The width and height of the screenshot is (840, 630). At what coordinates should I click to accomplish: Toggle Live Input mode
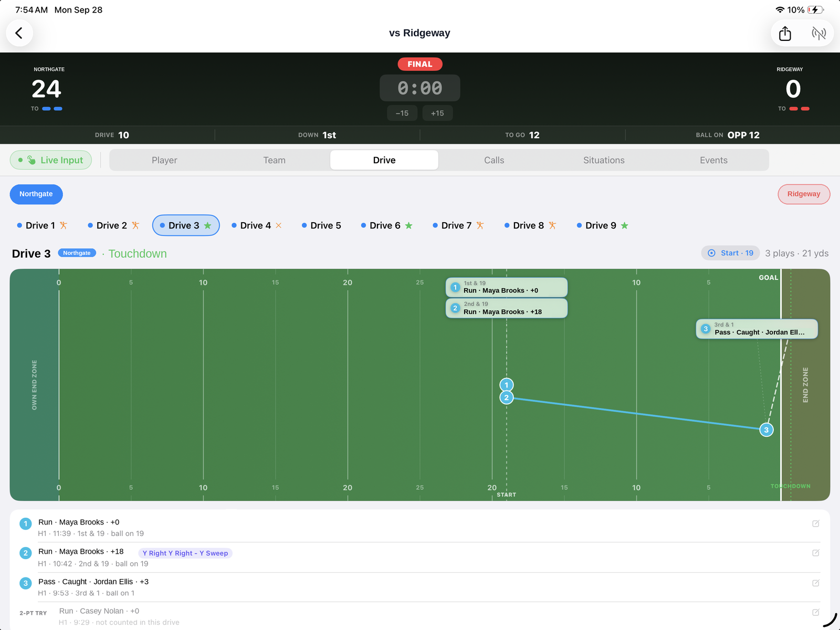pyautogui.click(x=51, y=160)
